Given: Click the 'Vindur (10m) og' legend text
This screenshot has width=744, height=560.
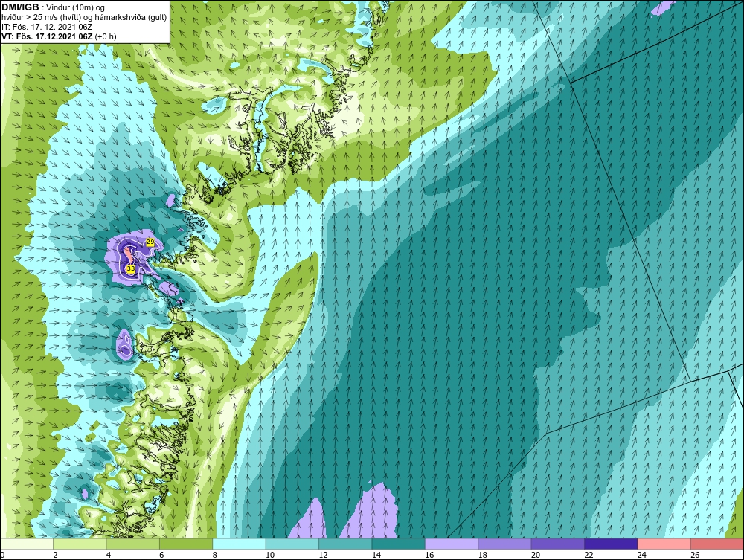Looking at the screenshot, I should click(77, 8).
